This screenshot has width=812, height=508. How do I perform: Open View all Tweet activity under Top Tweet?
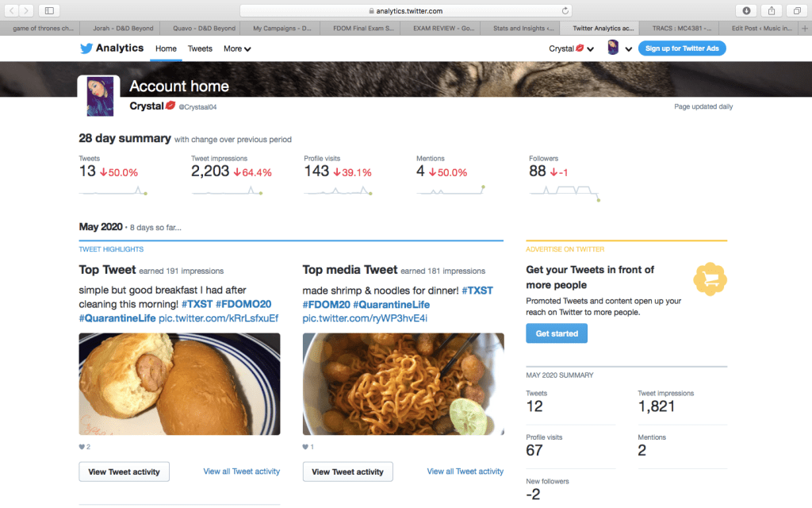tap(241, 471)
